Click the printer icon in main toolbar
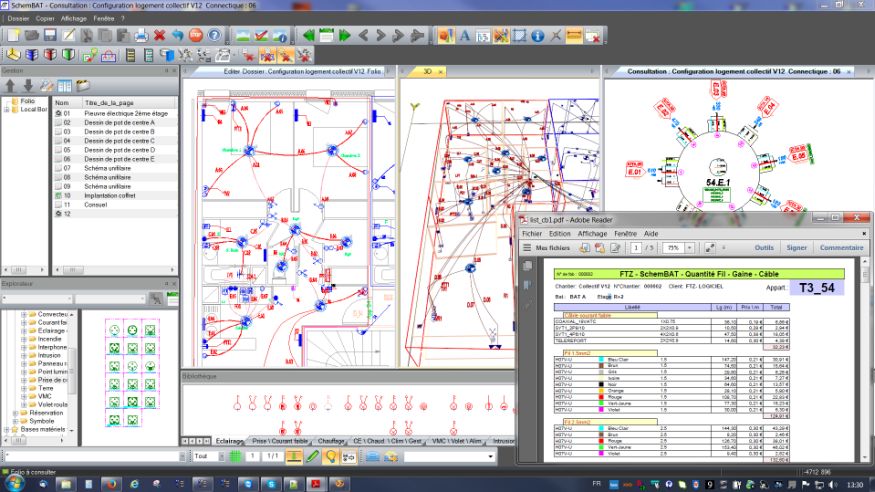Viewport: 875px width, 492px height. pos(141,35)
